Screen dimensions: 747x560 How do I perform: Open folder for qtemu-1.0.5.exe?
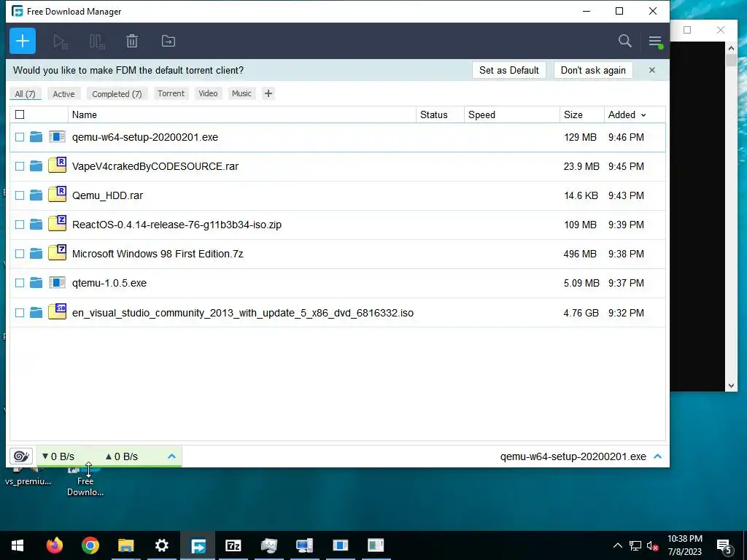(x=36, y=283)
